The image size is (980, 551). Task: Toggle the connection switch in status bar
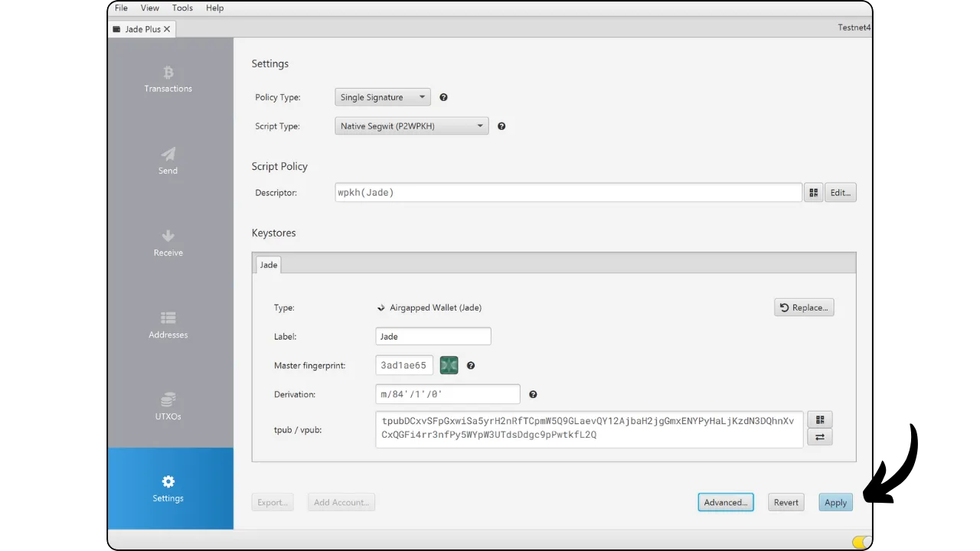(861, 542)
